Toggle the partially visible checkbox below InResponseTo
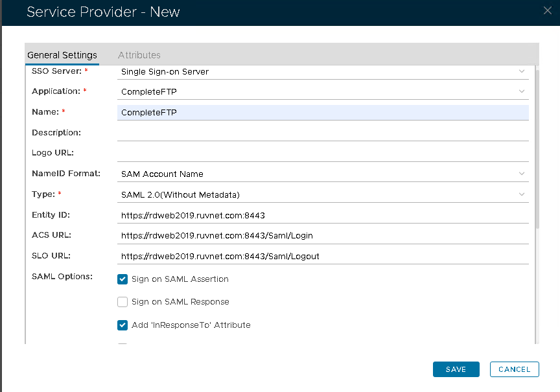 (x=122, y=345)
